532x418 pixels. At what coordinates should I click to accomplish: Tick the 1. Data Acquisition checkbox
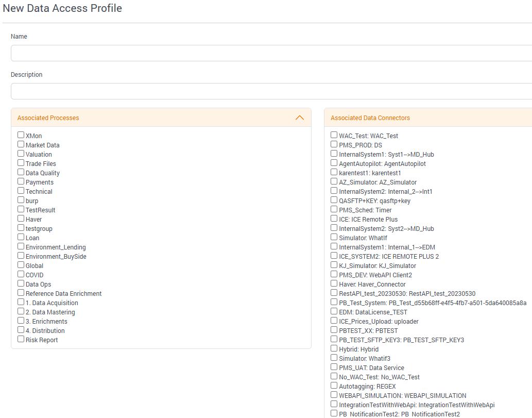coord(21,302)
